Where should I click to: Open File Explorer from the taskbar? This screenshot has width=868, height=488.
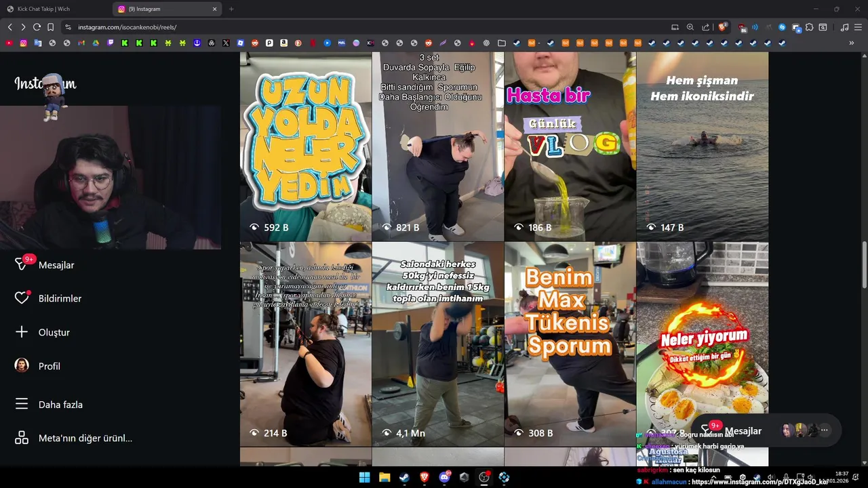tap(384, 477)
